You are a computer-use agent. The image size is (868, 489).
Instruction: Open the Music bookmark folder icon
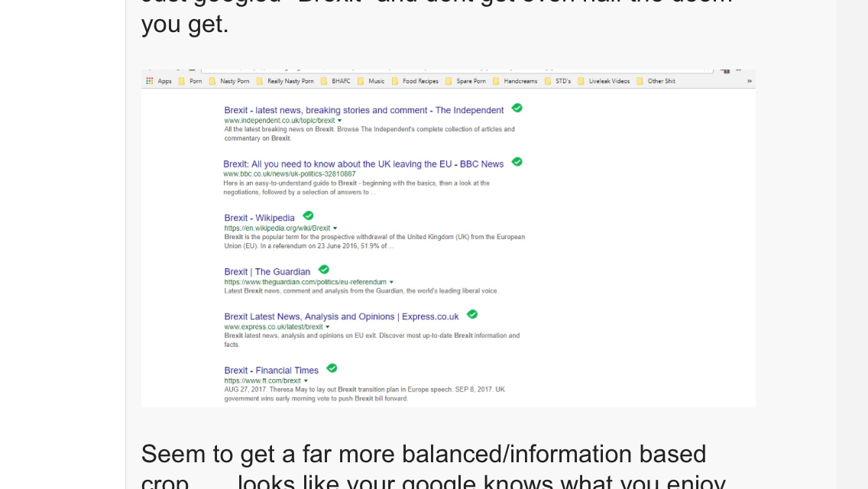(x=361, y=82)
